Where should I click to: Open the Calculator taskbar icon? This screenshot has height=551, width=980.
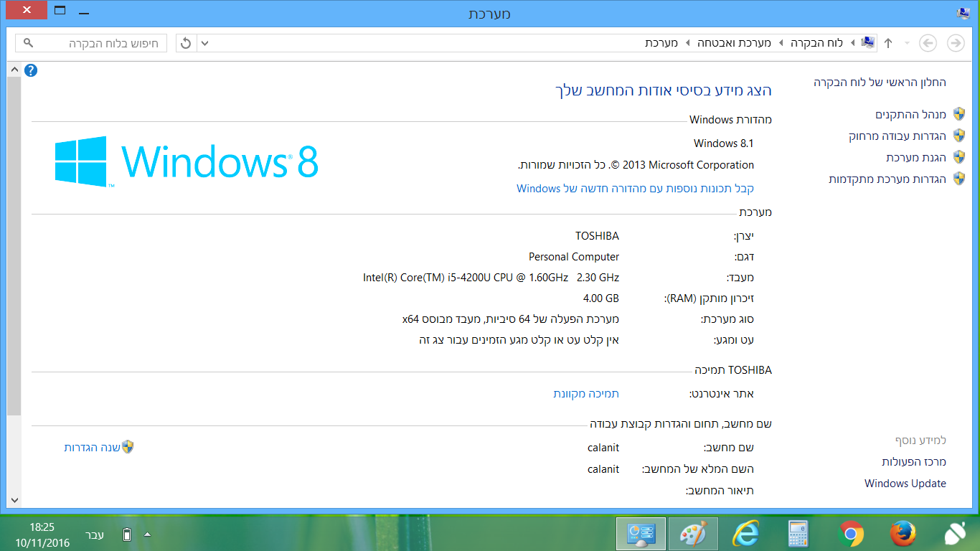(798, 534)
